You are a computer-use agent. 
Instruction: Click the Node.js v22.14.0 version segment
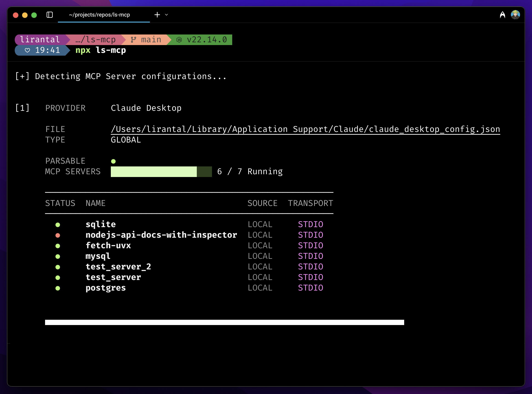point(202,40)
